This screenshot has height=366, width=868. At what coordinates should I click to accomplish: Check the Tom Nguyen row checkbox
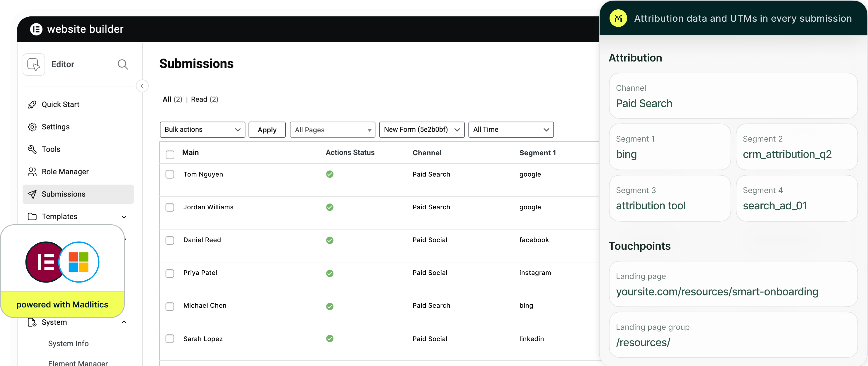(x=170, y=174)
